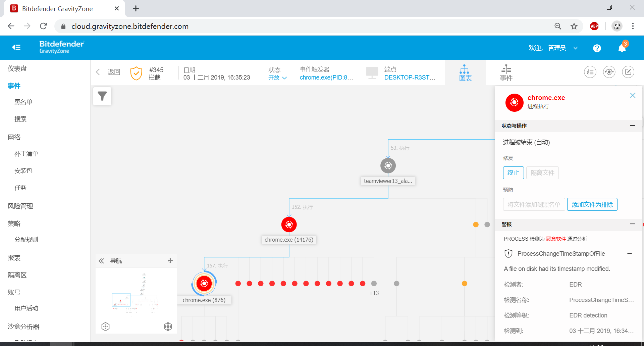The height and width of the screenshot is (346, 644).
Task: Open the browser zoom magnifier icon
Action: point(558,26)
